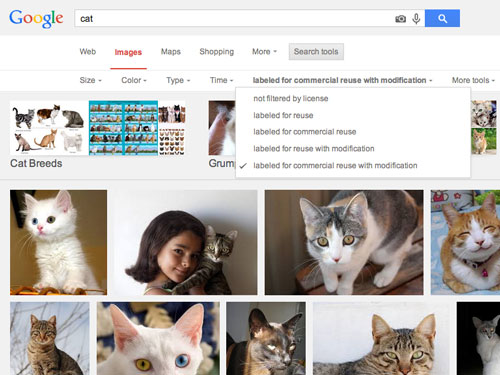Image resolution: width=500 pixels, height=375 pixels.
Task: Open the Color filter dropdown
Action: tap(134, 80)
